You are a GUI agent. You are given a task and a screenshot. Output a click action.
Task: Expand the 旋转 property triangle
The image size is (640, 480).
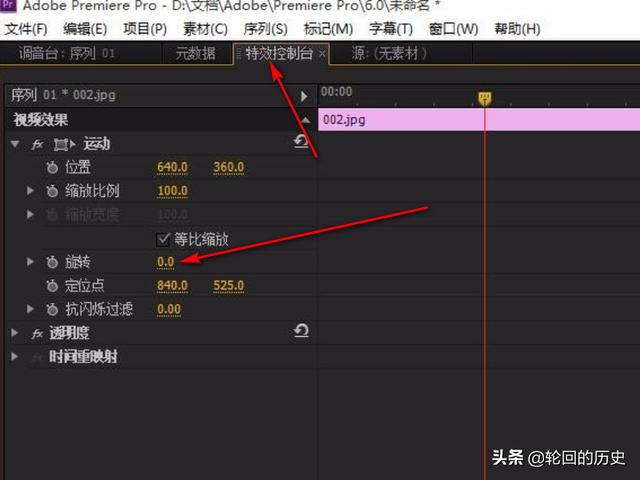click(31, 262)
